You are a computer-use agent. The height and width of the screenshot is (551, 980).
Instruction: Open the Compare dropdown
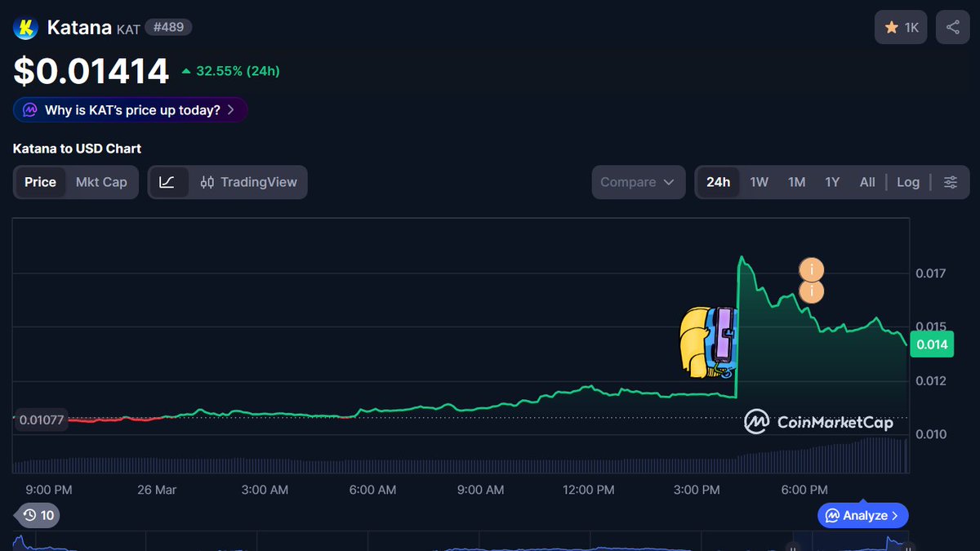638,182
